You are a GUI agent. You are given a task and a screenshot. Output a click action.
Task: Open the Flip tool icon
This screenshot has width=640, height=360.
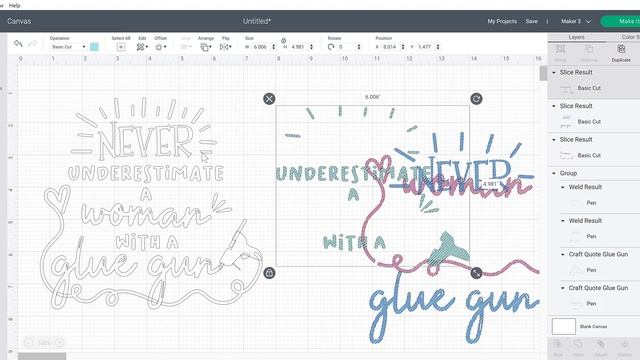click(x=225, y=47)
